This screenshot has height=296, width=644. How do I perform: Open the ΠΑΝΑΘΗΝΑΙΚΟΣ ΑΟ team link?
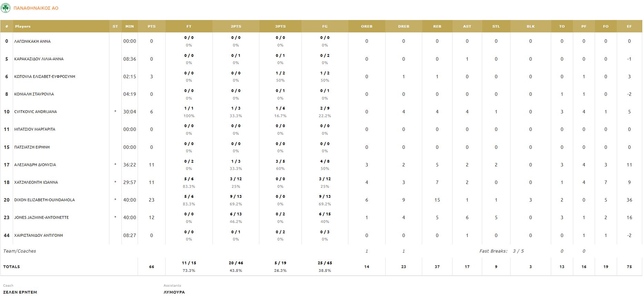tap(36, 8)
